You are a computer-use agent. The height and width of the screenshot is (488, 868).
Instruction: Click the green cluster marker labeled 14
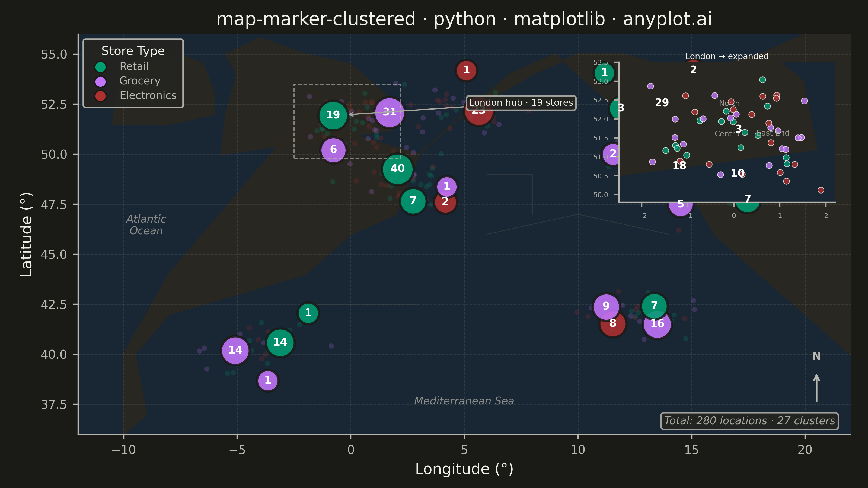280,342
